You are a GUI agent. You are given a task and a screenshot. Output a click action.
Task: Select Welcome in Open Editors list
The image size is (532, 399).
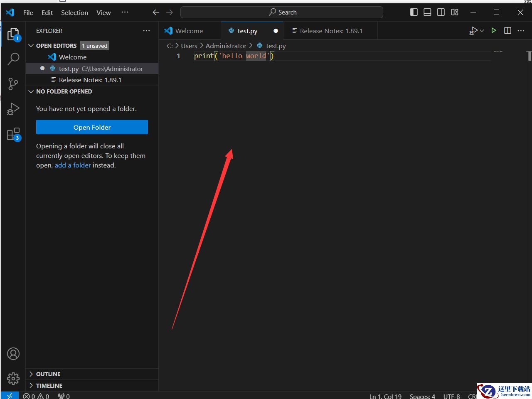[x=92, y=57]
